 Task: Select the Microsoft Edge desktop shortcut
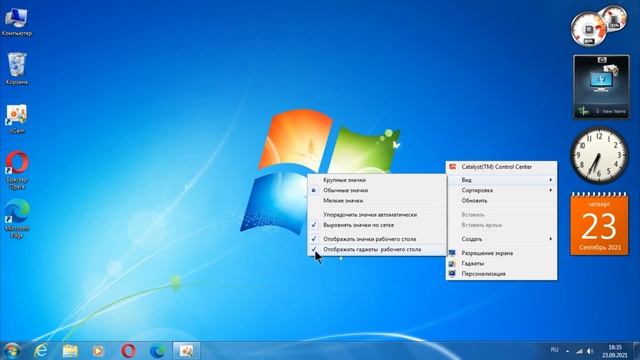17,219
